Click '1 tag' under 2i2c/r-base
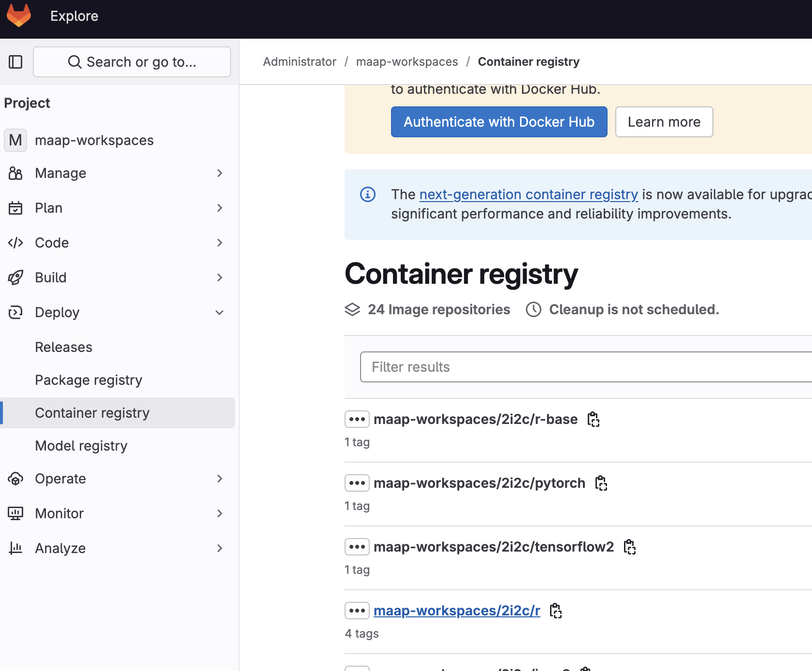Screen dimensions: 812x671 point(357,442)
